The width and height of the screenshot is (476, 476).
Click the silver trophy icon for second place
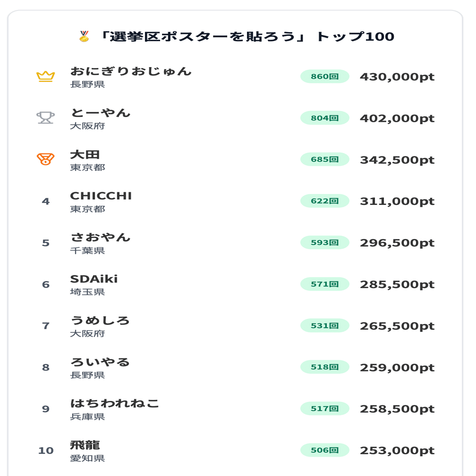point(45,118)
